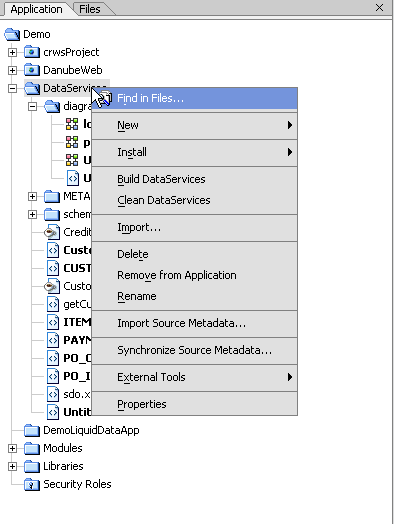Expand the META folder
The height and width of the screenshot is (524, 394).
(32, 196)
